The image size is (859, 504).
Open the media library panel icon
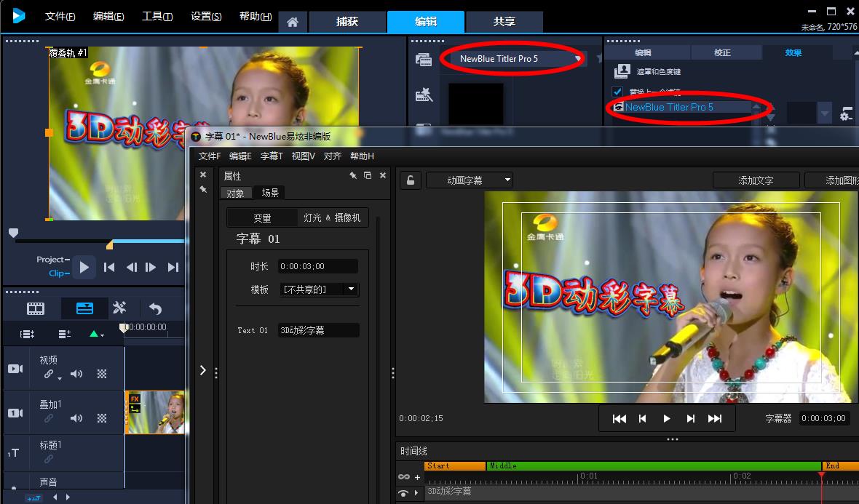424,60
